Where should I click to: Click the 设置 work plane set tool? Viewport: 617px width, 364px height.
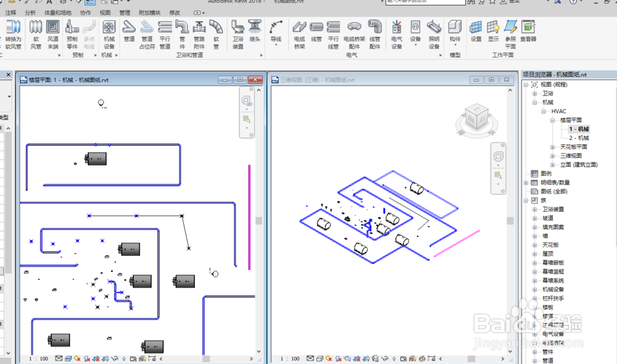click(476, 31)
